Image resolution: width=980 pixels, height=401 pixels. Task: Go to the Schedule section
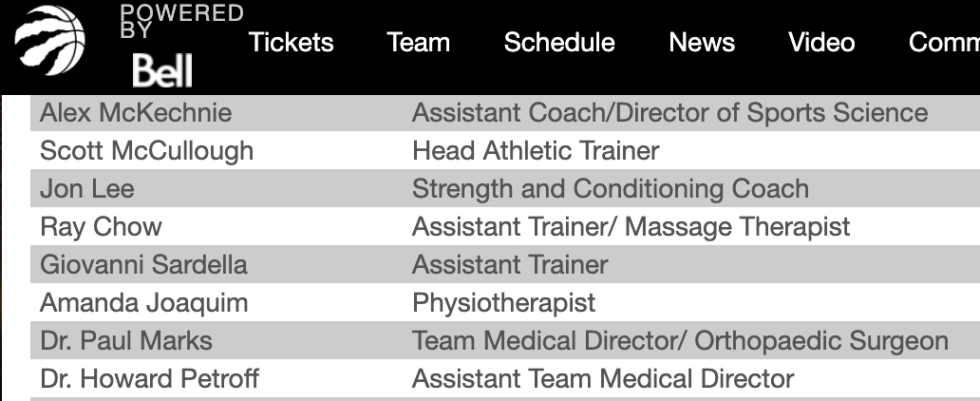559,43
